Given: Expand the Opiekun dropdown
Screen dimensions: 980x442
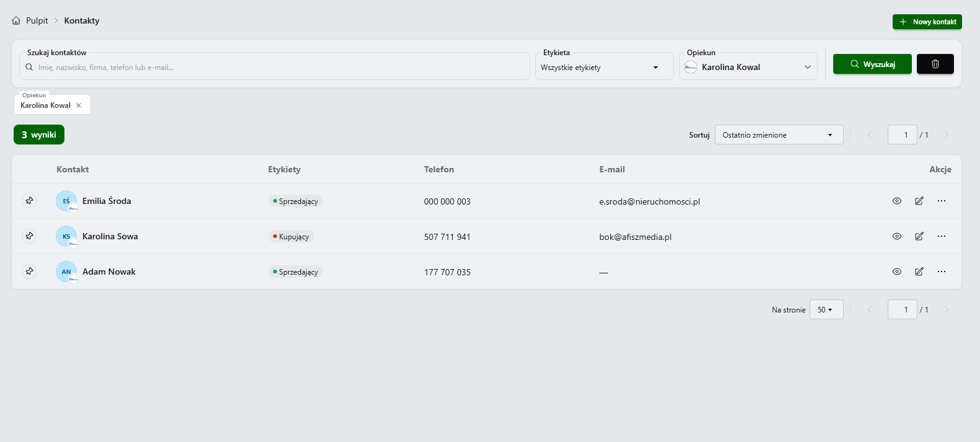Looking at the screenshot, I should (748, 67).
